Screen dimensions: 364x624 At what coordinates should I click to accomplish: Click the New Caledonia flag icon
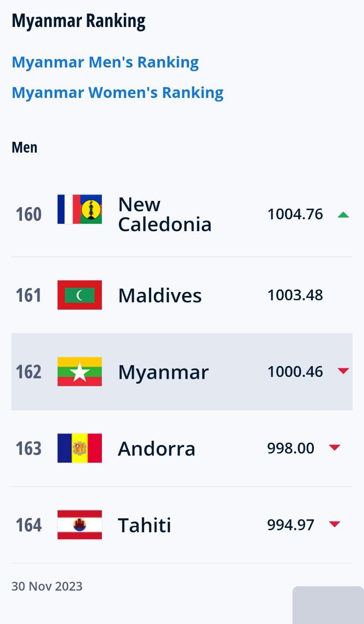79,209
